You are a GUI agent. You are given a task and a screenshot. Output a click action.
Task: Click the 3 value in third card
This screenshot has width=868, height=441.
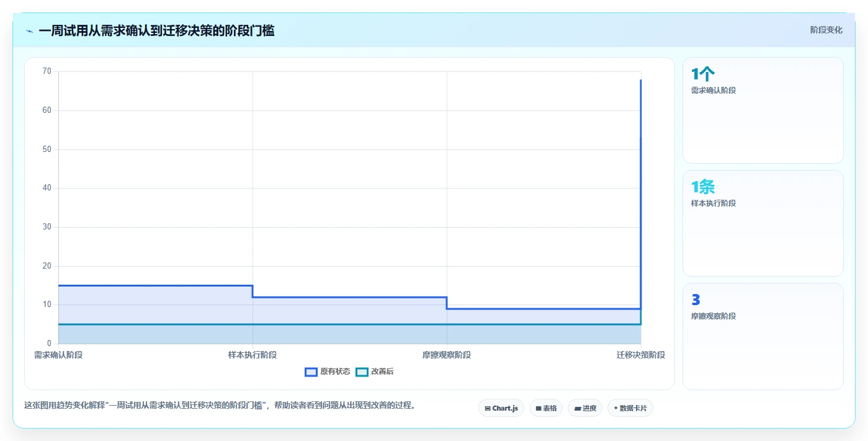pos(696,300)
